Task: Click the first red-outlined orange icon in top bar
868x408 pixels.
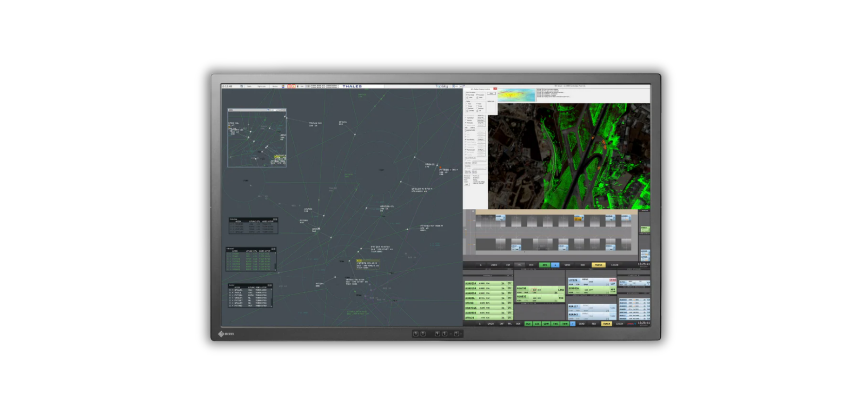Action: [289, 86]
